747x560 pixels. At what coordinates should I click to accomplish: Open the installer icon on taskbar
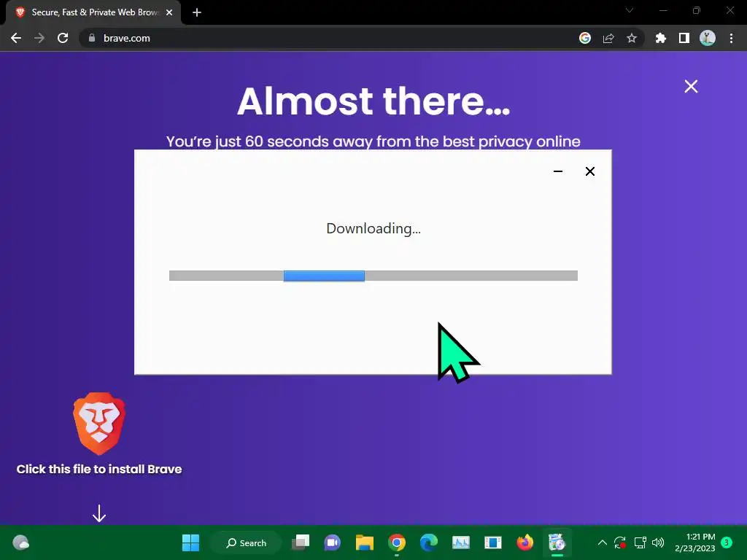(557, 542)
